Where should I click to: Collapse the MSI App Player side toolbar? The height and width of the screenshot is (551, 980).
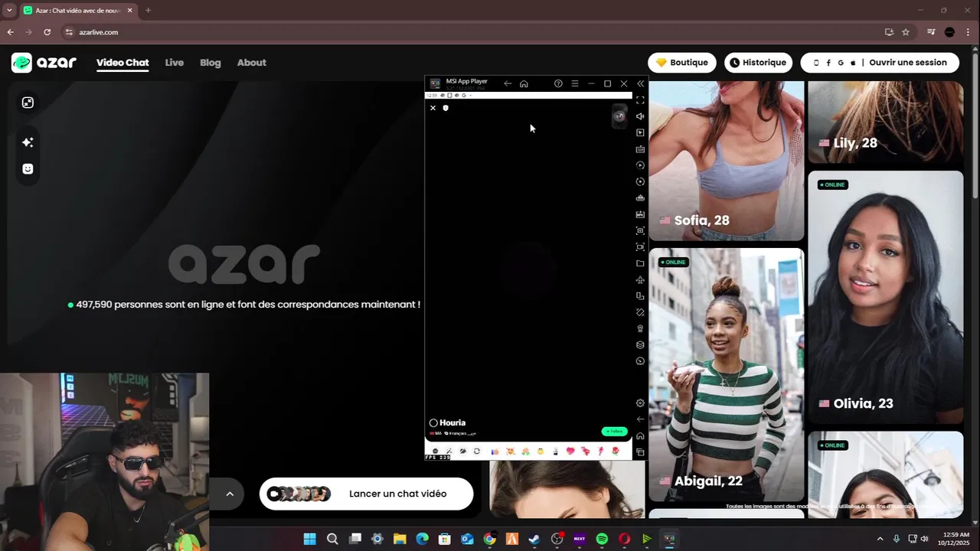tap(640, 83)
